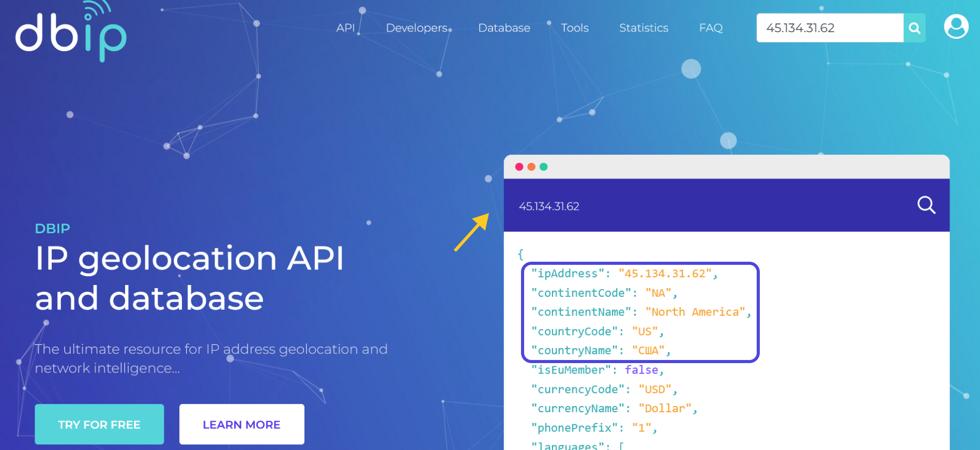This screenshot has width=980, height=450.
Task: Click the "North America" value
Action: pos(695,312)
